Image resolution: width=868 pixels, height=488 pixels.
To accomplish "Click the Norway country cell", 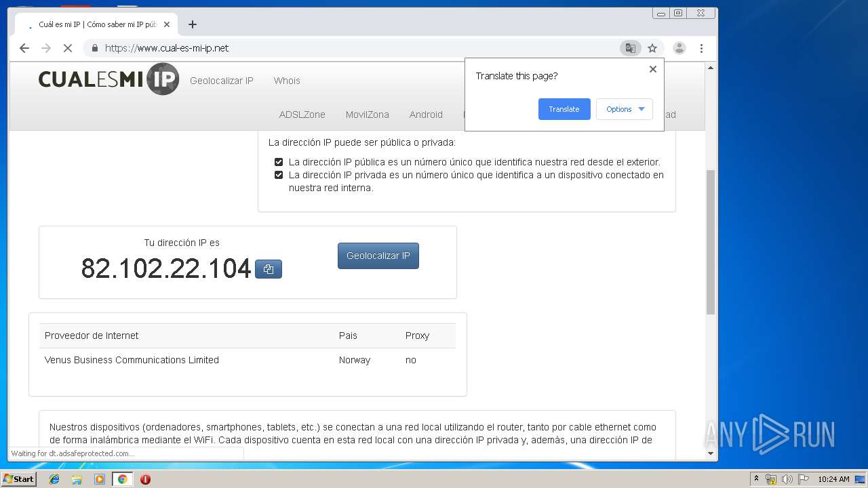I will coord(355,360).
